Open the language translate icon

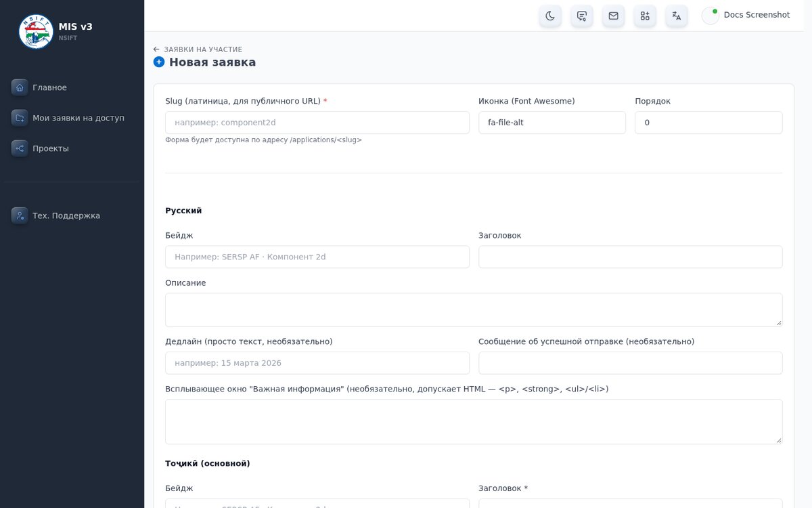(677, 16)
